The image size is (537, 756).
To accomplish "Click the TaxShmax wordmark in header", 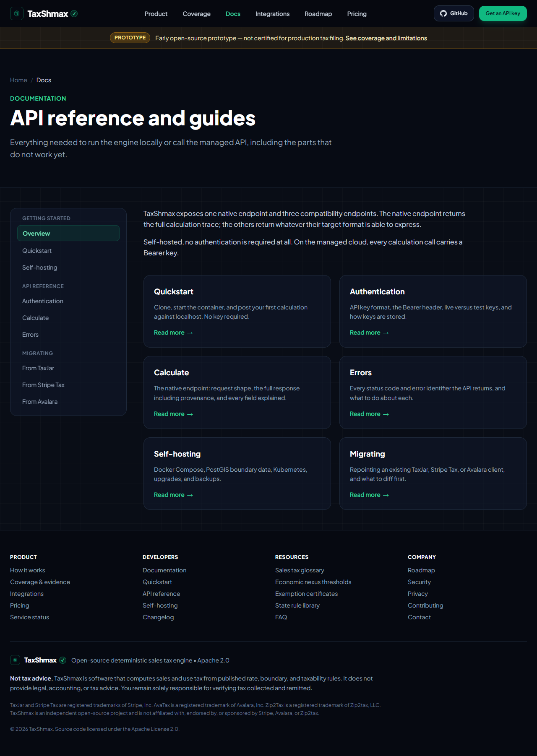I will [x=48, y=14].
